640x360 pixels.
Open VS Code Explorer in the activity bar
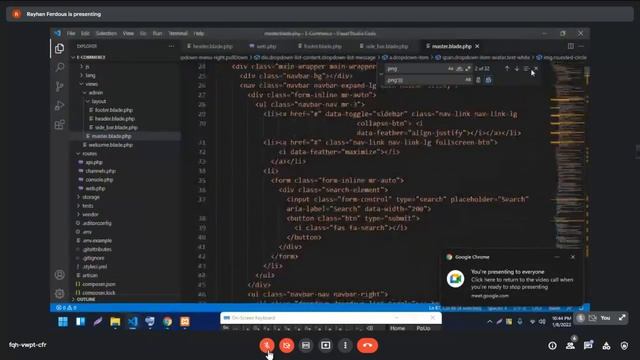tap(60, 49)
